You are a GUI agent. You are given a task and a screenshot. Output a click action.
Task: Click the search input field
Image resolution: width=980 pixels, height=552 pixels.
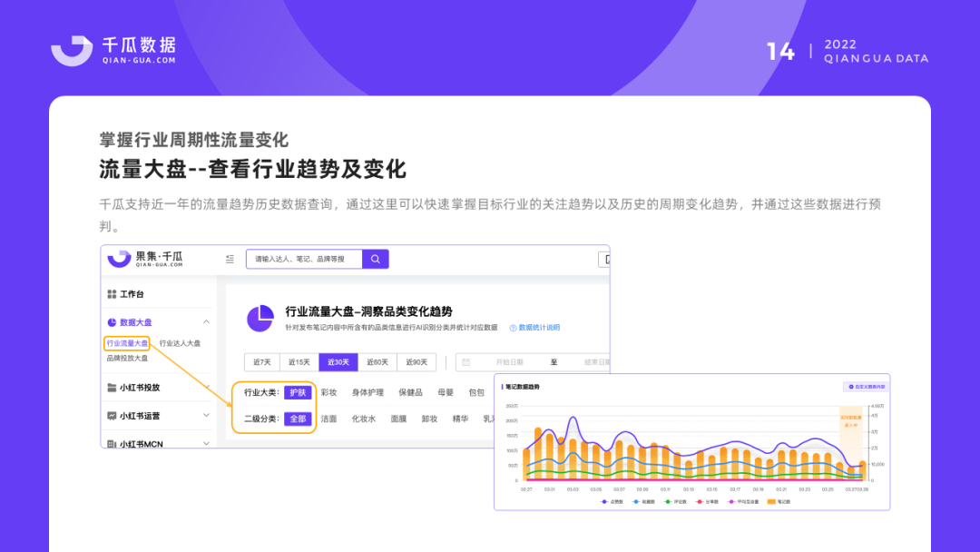(x=307, y=259)
